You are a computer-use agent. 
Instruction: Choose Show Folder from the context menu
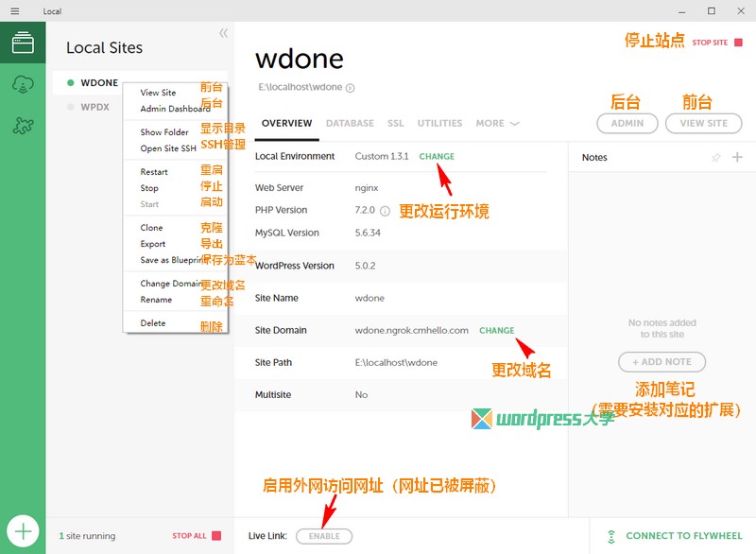(x=163, y=132)
